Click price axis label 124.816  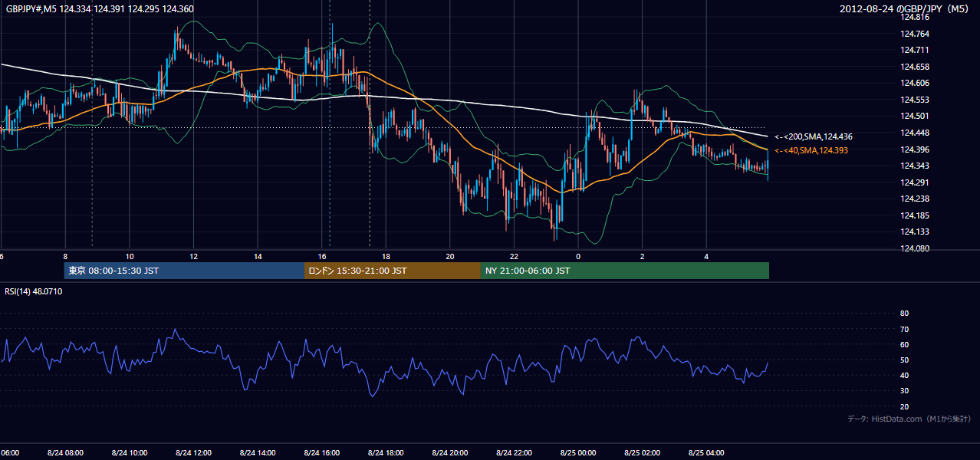915,17
